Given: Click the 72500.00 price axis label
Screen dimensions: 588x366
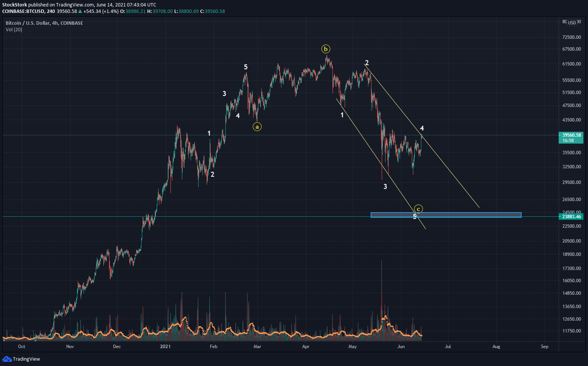Looking at the screenshot, I should click(x=572, y=37).
